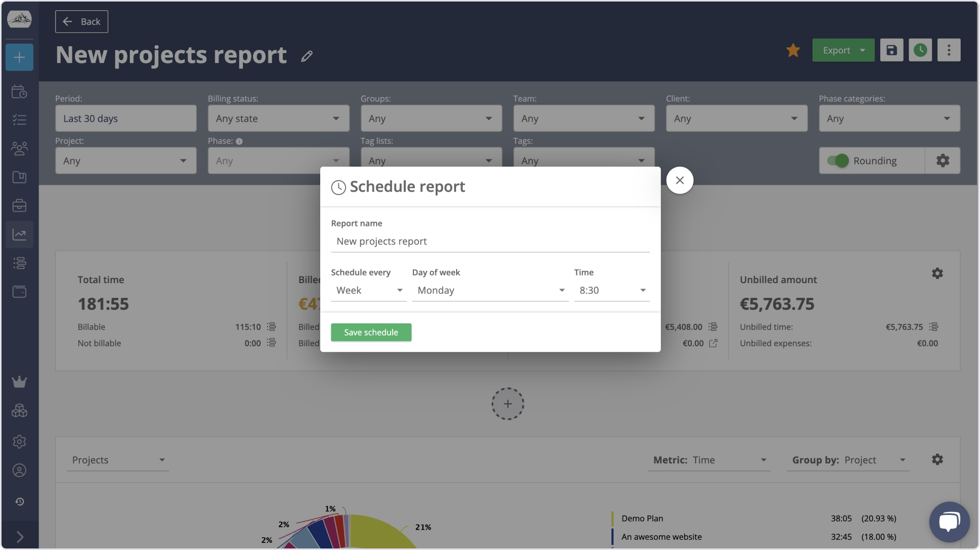Select the tasks checklist icon in sidebar

click(x=19, y=119)
